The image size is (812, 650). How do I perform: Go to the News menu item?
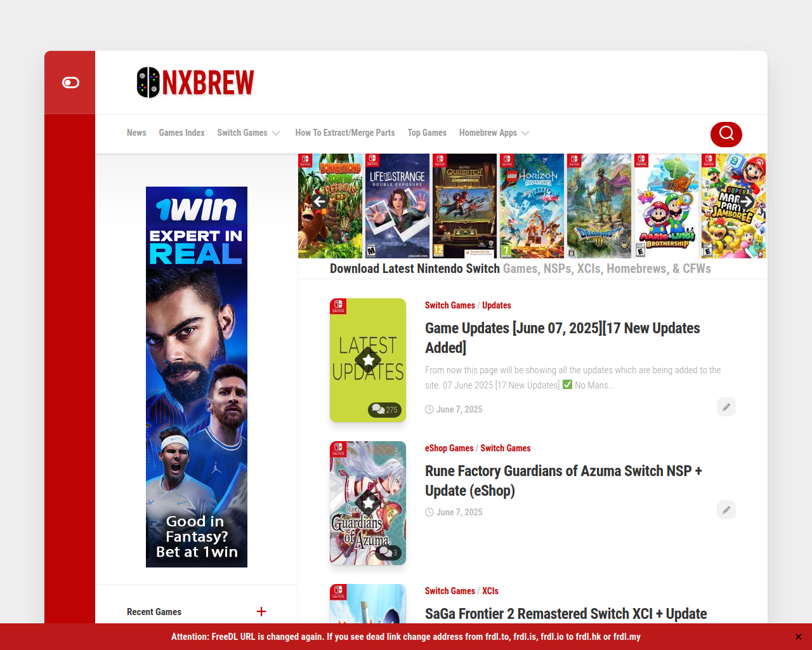(136, 133)
